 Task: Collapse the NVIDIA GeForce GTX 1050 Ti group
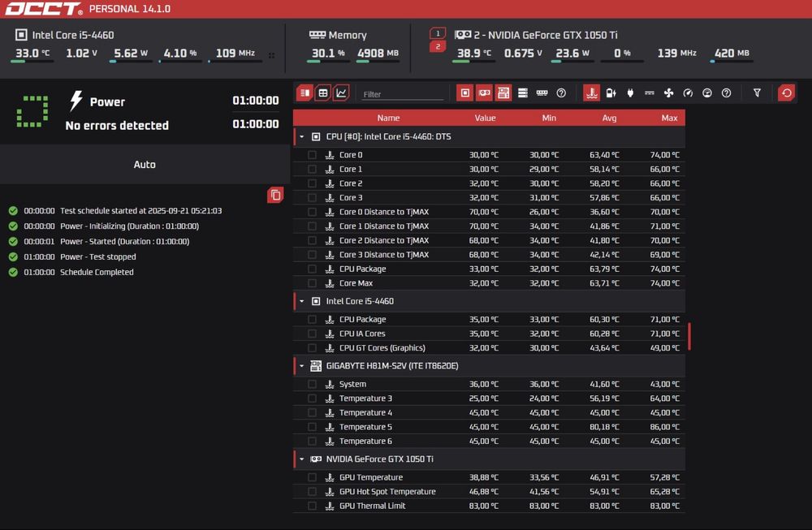pyautogui.click(x=302, y=459)
